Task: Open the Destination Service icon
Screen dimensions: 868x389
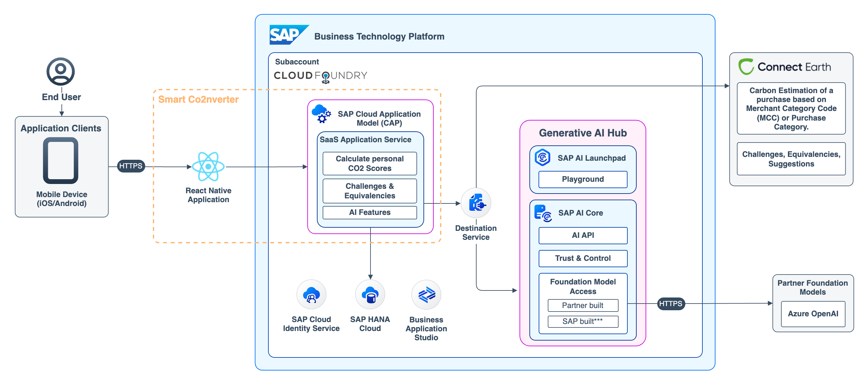Action: tap(476, 203)
